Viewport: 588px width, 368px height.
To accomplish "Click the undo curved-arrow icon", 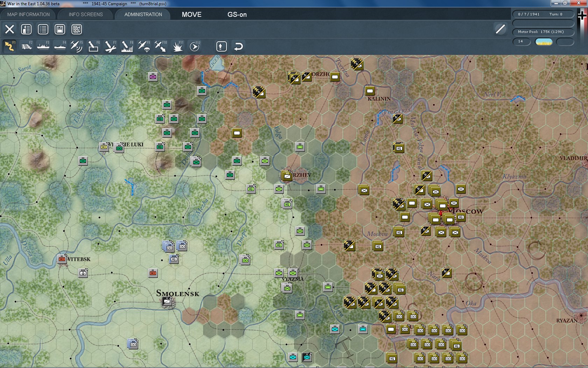I will [238, 46].
